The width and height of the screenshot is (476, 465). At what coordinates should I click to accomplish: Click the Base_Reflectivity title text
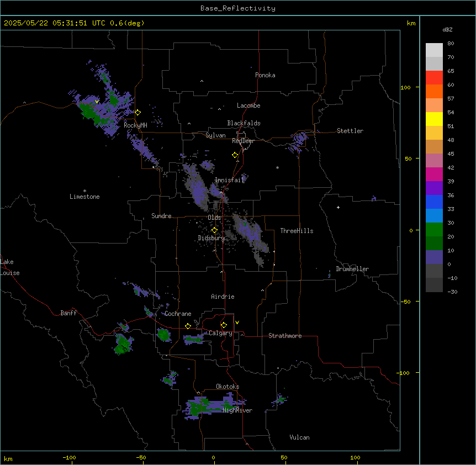pos(238,8)
